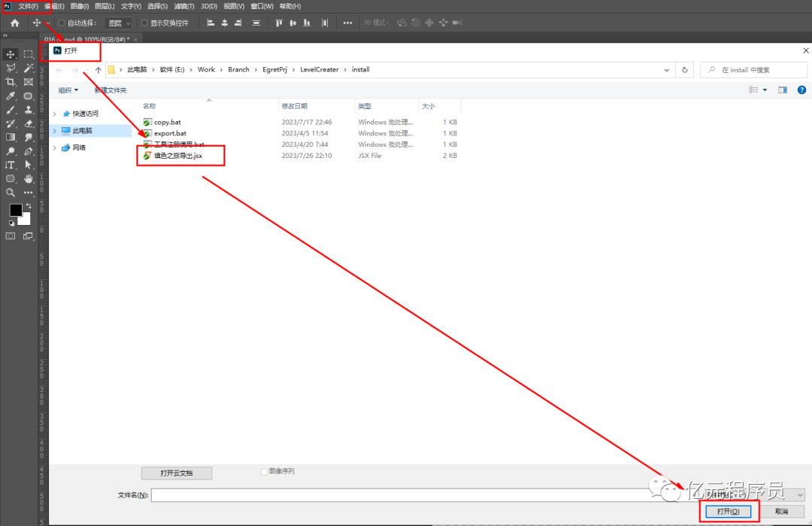
Task: Click the Home icon in options bar
Action: click(14, 23)
